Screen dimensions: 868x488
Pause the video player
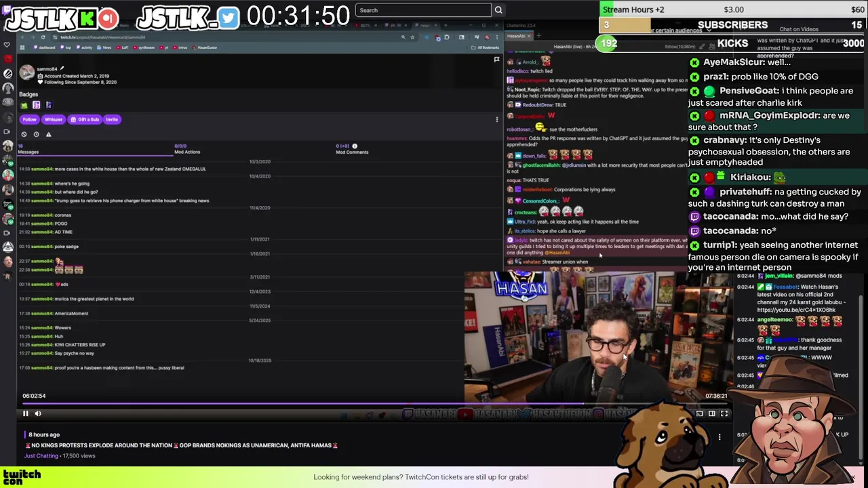click(x=26, y=413)
